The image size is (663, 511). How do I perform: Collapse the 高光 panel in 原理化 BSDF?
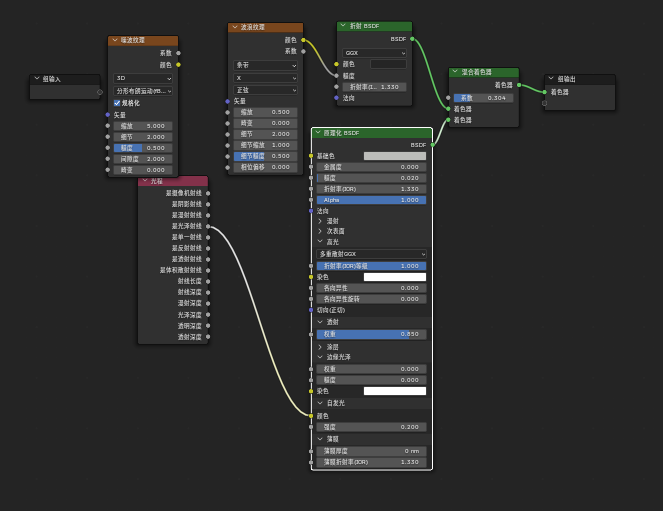click(x=320, y=241)
